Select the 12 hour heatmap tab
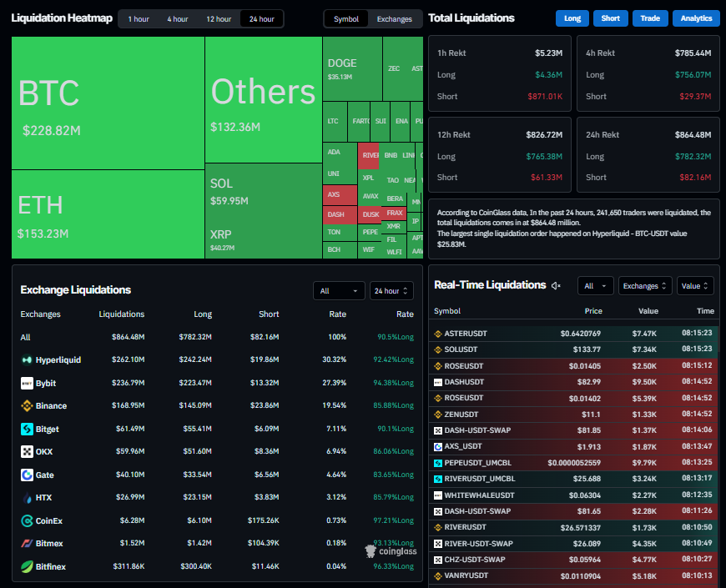The width and height of the screenshot is (726, 588). (x=219, y=18)
